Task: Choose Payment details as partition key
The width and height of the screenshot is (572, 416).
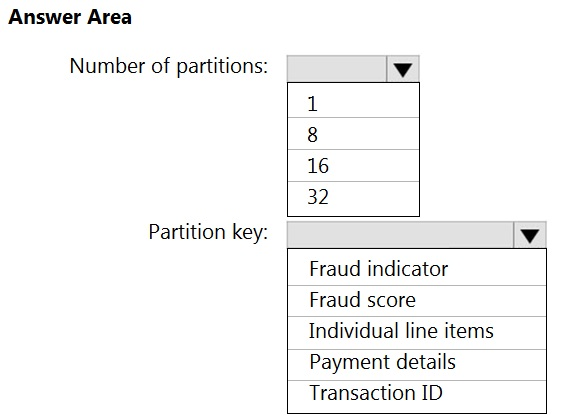Action: [x=417, y=365]
